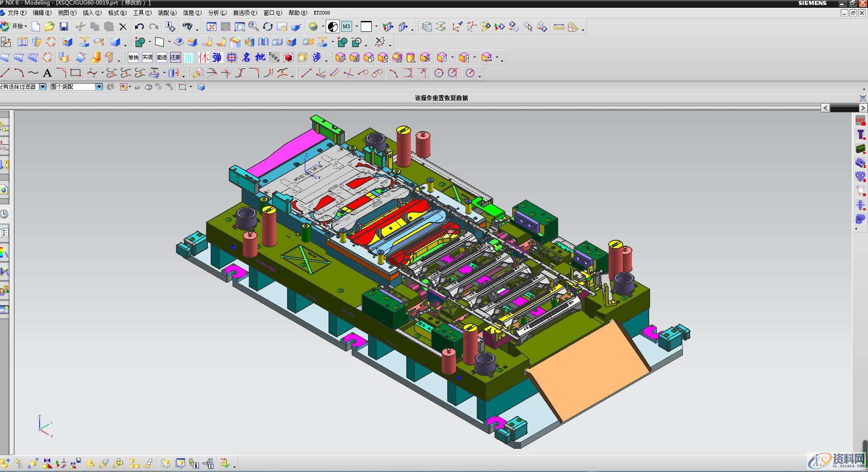Click the Save floppy disk icon
This screenshot has height=472, width=868.
(64, 27)
